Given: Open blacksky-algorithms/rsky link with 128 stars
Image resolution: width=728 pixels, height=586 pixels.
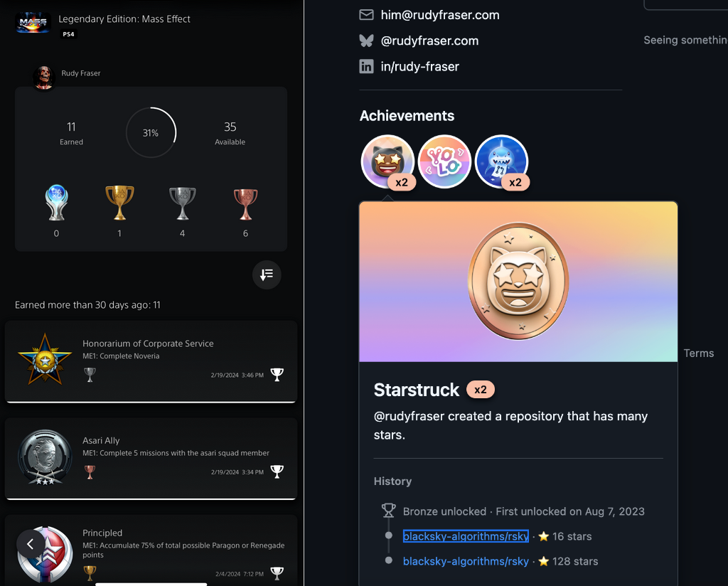Looking at the screenshot, I should pos(466,561).
